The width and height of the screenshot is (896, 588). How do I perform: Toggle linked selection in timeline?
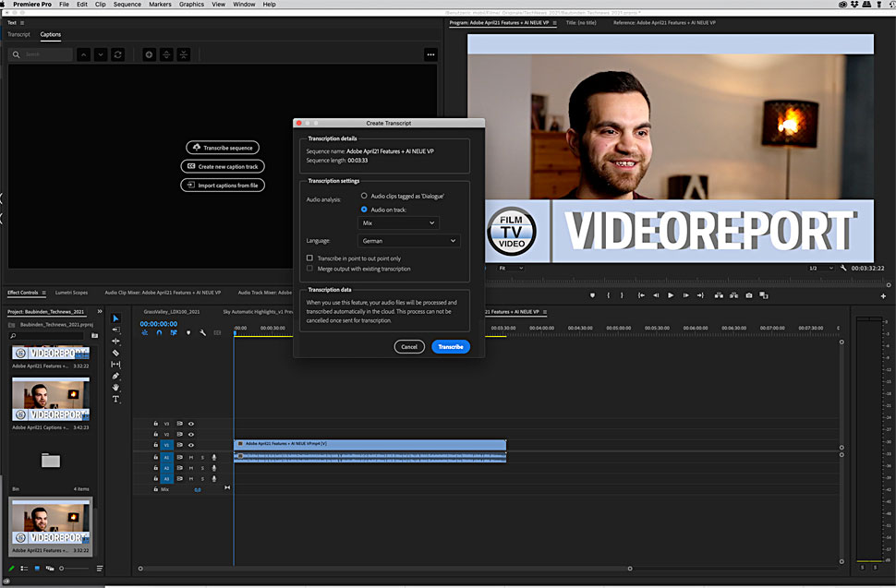173,332
